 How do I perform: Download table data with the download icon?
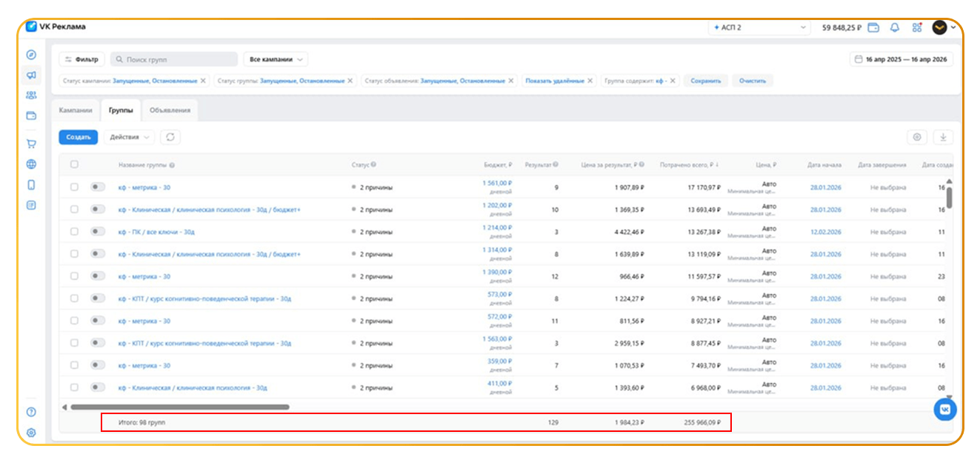943,137
